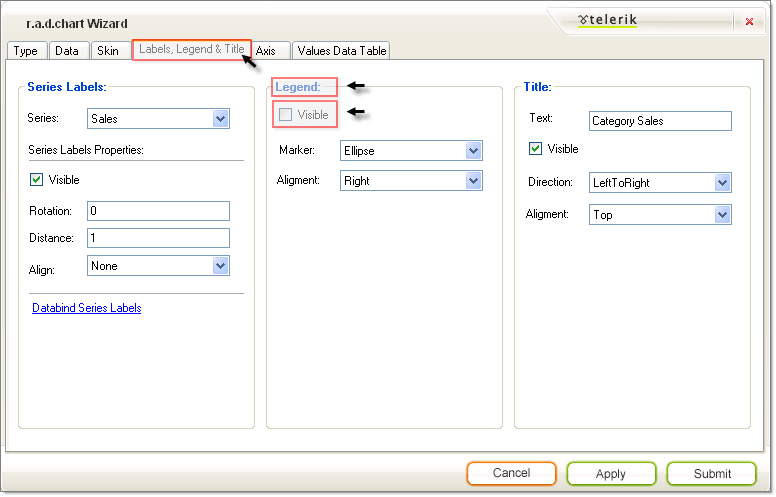Open Title Aligment dropdown showing Top
Image resolution: width=776 pixels, height=497 pixels.
660,215
